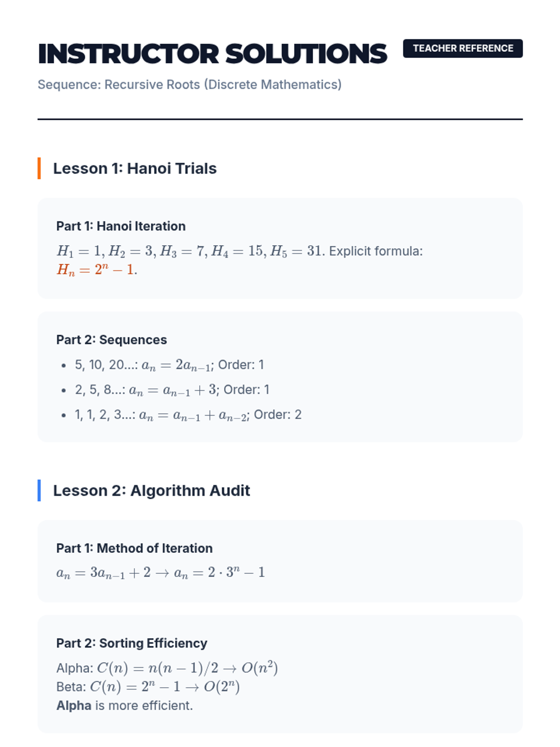Click the orange highlighted explicit Hanoi formula
Image resolution: width=560 pixels, height=747 pixels.
[97, 270]
